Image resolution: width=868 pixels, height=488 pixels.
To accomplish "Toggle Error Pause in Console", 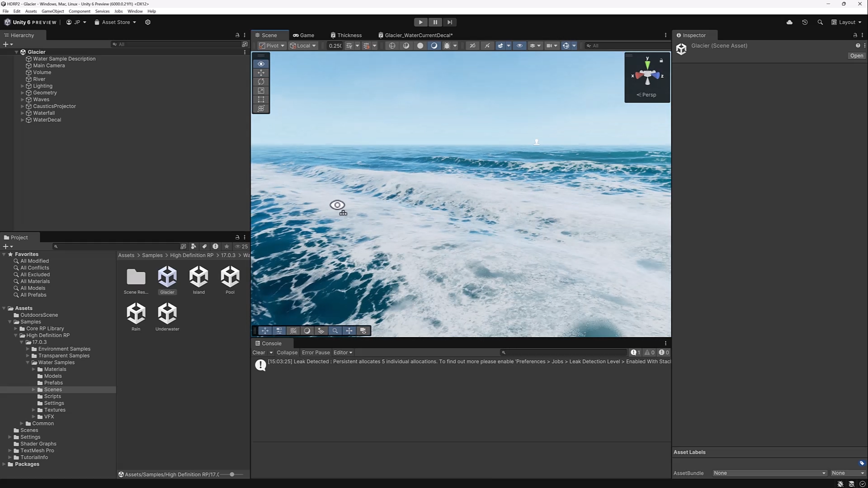I will click(x=316, y=352).
